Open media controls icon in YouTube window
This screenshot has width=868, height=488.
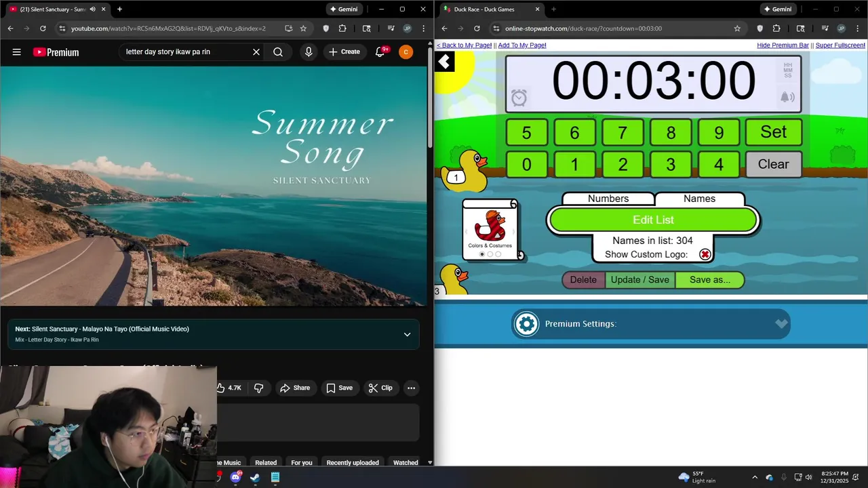tap(391, 28)
